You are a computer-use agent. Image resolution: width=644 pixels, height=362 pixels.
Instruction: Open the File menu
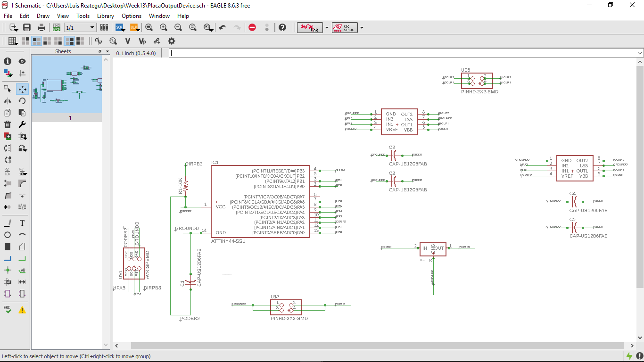(x=8, y=16)
